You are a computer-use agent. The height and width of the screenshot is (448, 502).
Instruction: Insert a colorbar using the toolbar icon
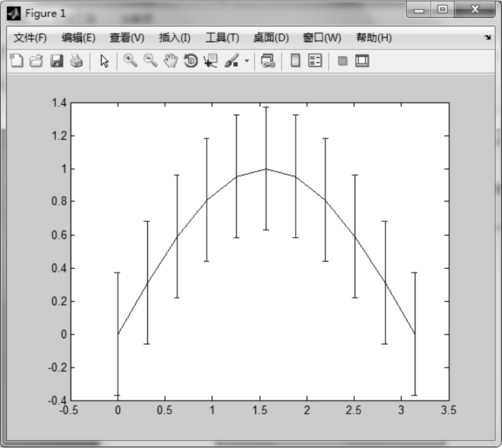[296, 61]
